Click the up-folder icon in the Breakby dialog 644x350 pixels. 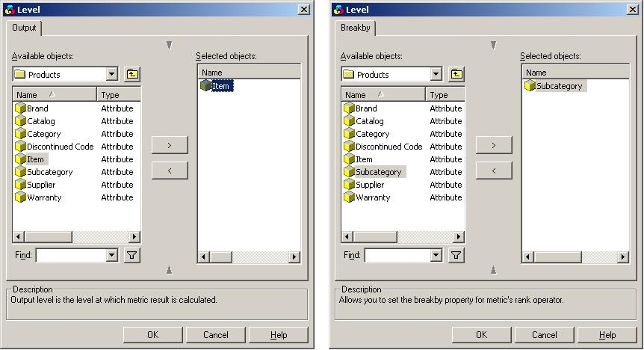pyautogui.click(x=456, y=74)
